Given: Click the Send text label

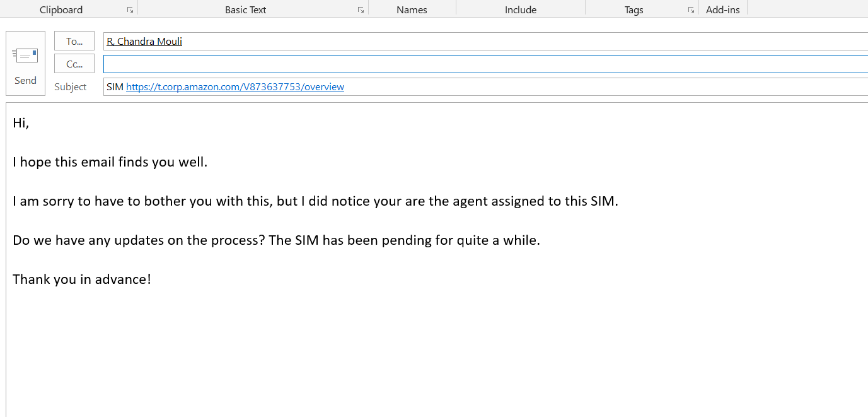Looking at the screenshot, I should (25, 81).
